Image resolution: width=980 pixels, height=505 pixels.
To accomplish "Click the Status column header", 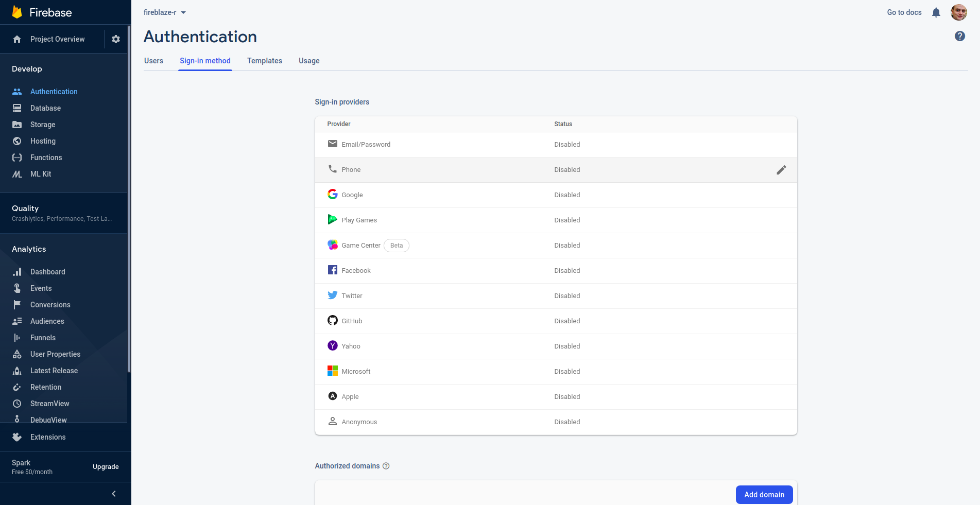I will [x=563, y=124].
